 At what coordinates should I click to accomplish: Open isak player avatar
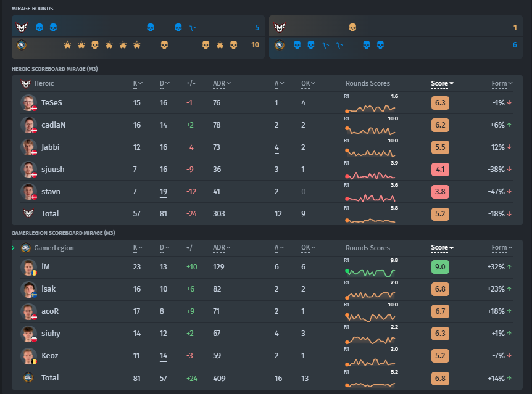tap(28, 289)
